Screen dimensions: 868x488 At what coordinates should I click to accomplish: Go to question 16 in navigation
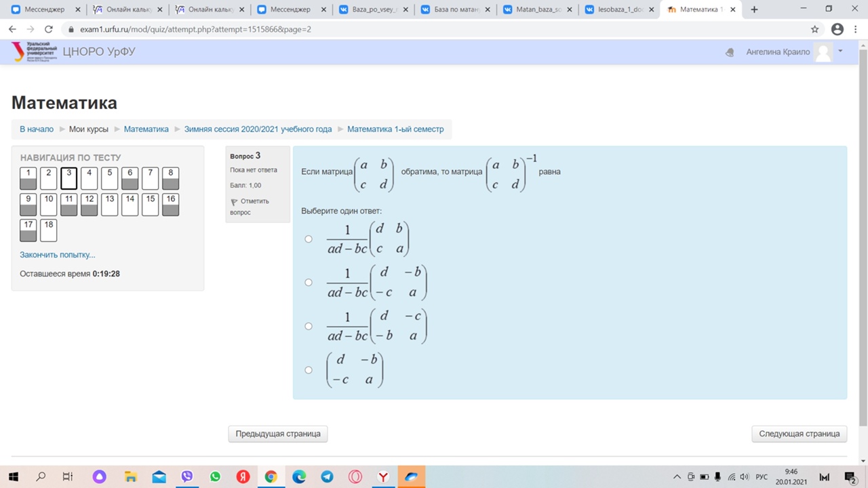(170, 205)
